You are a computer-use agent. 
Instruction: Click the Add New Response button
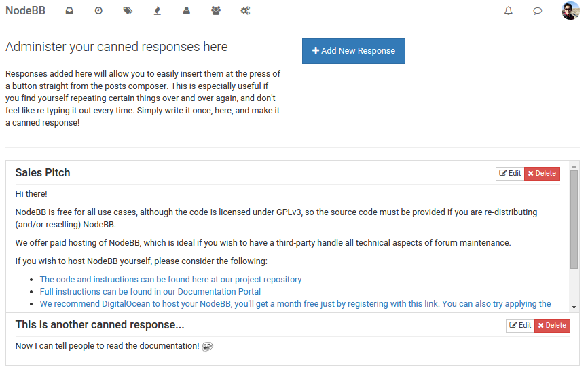tap(354, 51)
